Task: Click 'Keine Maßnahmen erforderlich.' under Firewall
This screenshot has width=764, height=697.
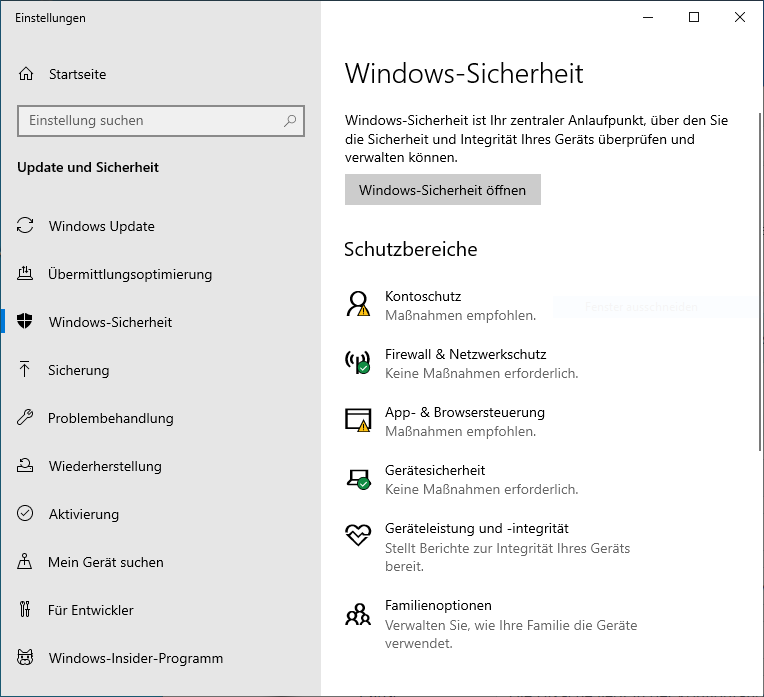Action: 481,373
